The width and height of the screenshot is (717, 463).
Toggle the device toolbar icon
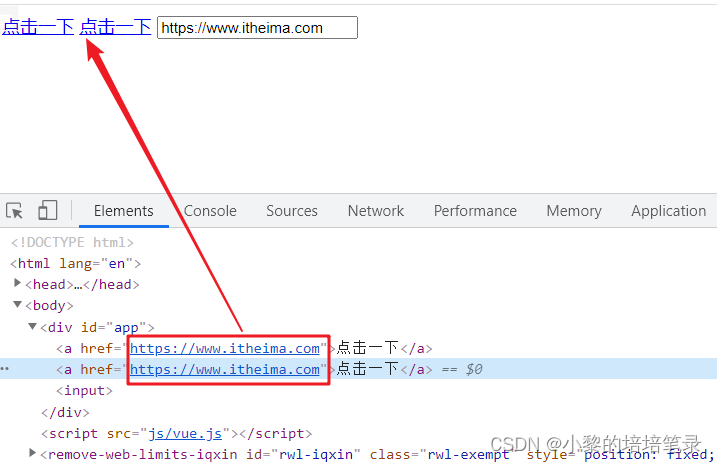point(48,210)
